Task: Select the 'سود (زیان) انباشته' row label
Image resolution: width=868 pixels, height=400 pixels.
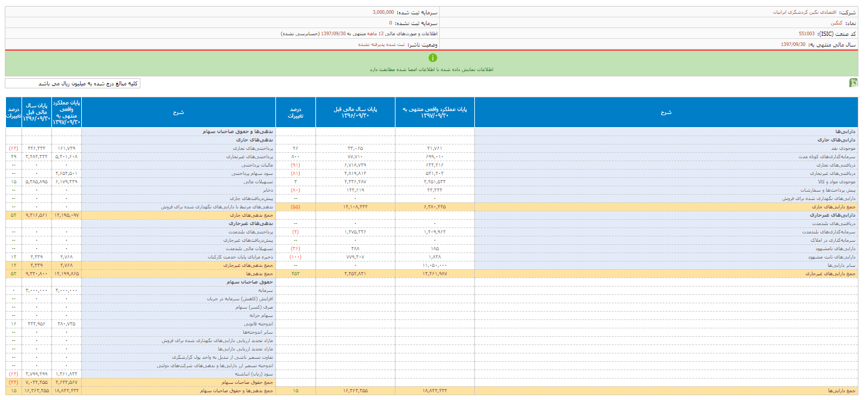Action: click(254, 373)
